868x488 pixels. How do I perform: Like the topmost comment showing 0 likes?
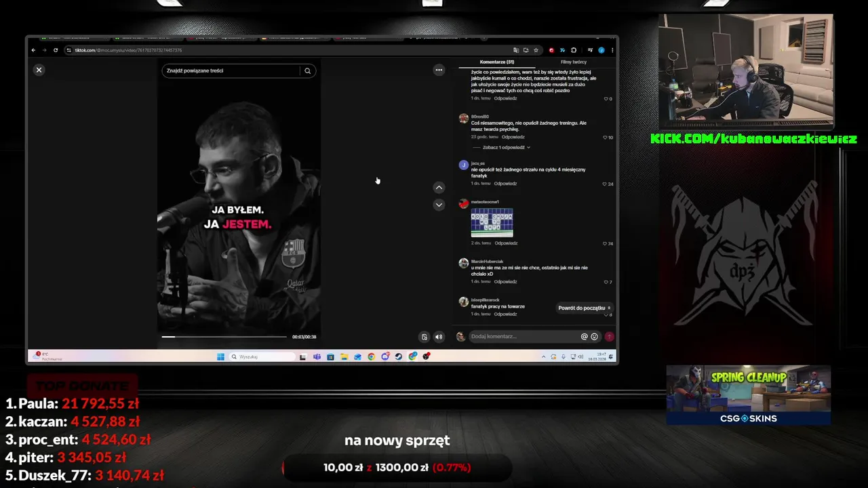coord(606,99)
